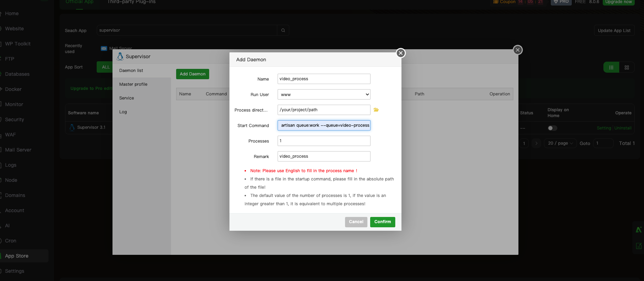Viewport: 644px width, 281px height.
Task: Focus the Start Command field
Action: [324, 125]
